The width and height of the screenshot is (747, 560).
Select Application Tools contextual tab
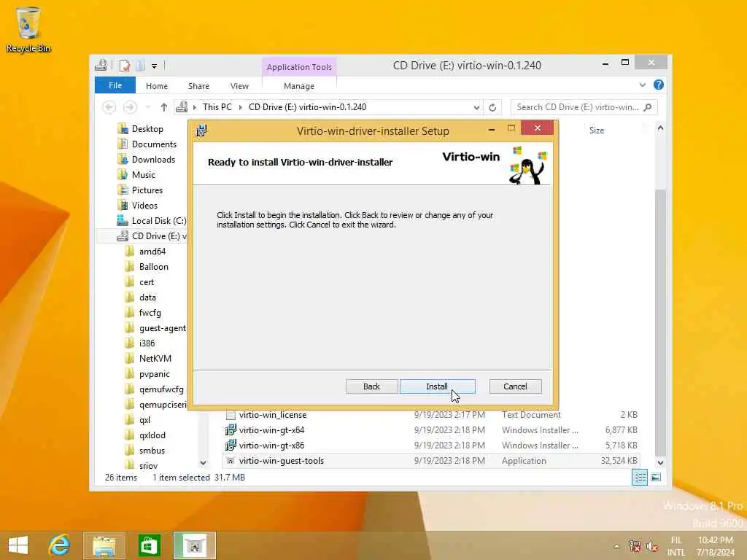tap(299, 67)
